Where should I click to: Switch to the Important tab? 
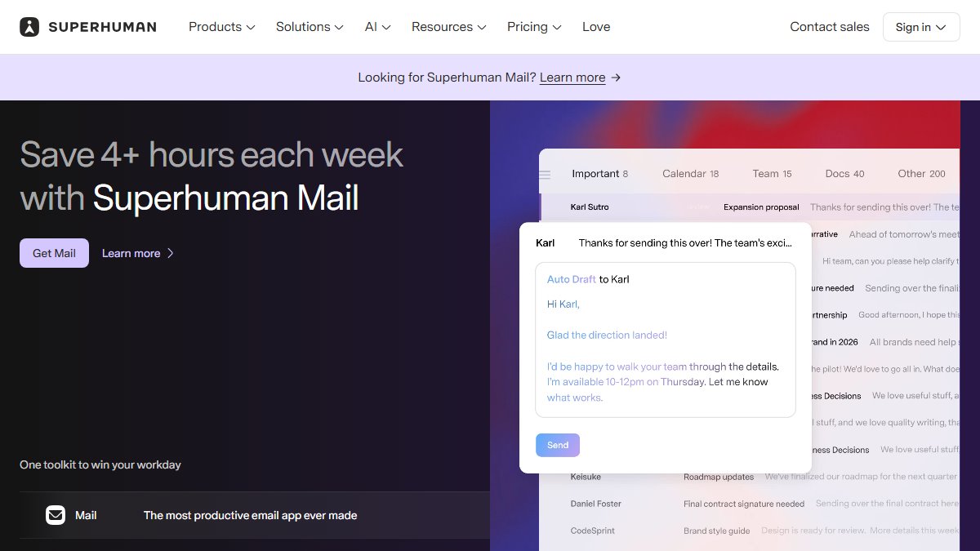(x=600, y=174)
